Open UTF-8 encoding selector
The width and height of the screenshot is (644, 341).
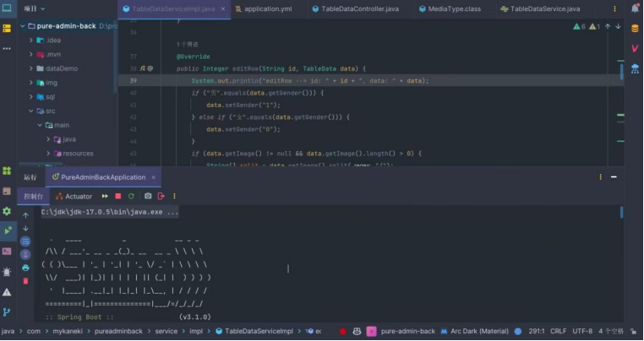[x=582, y=331]
